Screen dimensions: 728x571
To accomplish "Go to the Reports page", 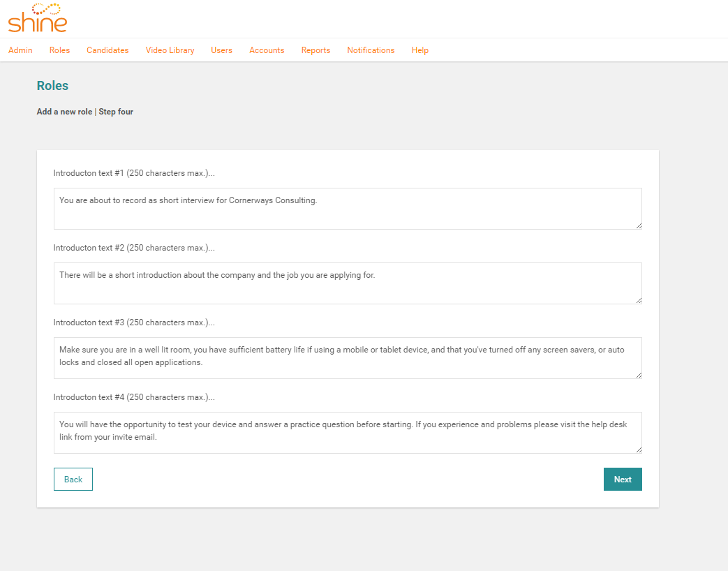I will (315, 50).
